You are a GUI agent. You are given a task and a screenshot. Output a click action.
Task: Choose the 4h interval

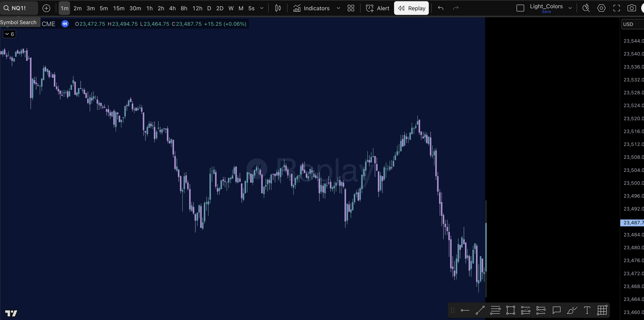(x=172, y=8)
